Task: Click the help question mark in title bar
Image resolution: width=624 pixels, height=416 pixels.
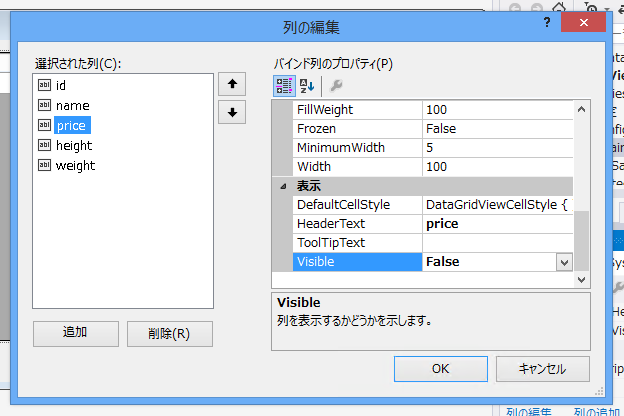Action: click(x=547, y=22)
